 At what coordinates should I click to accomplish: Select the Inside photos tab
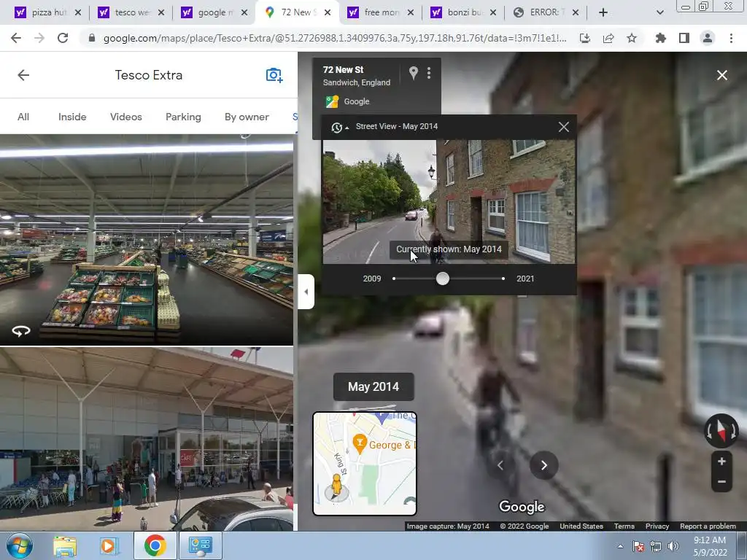(x=72, y=117)
